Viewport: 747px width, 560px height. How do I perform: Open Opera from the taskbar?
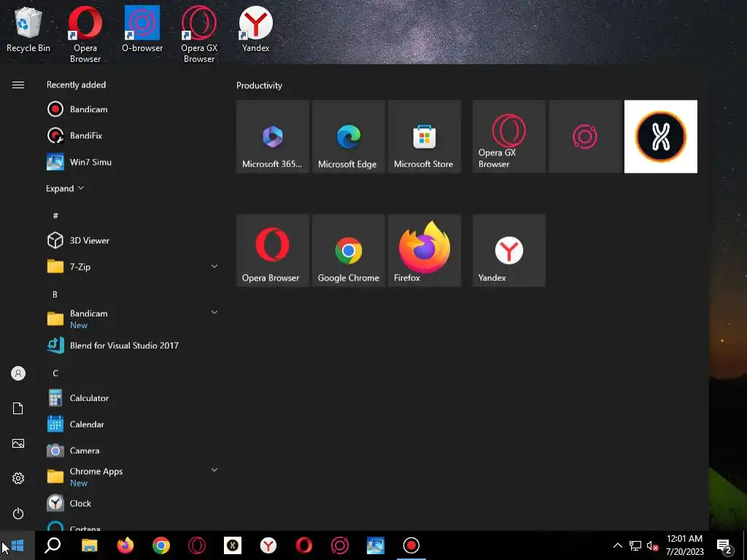[304, 545]
